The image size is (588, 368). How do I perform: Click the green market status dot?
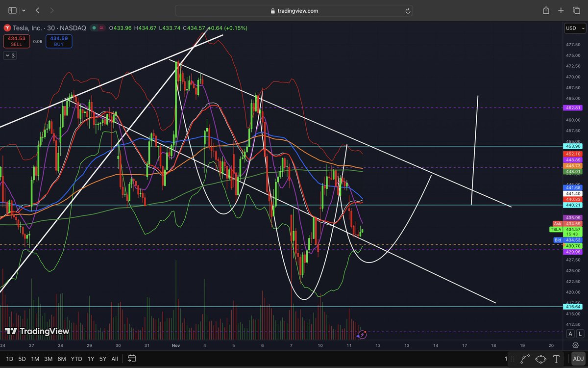(93, 28)
